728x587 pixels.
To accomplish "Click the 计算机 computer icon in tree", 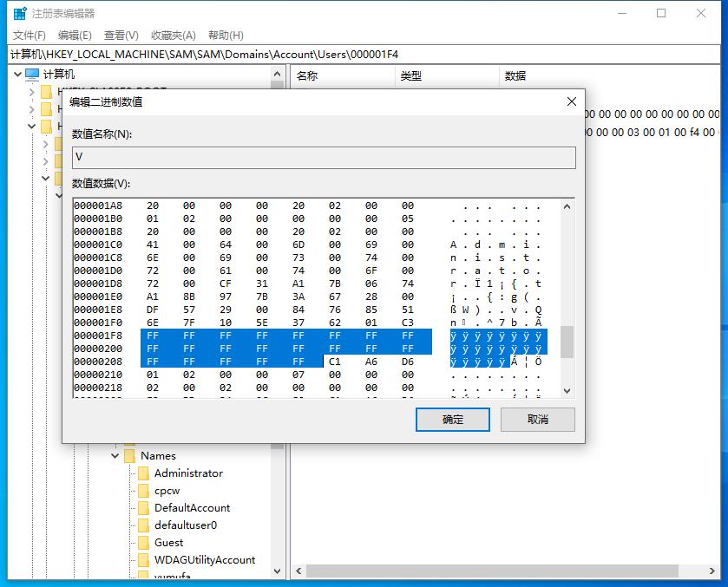I will pos(32,75).
